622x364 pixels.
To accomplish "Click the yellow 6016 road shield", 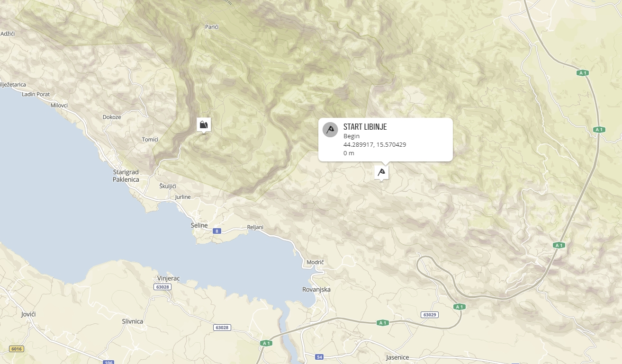I will 17,349.
